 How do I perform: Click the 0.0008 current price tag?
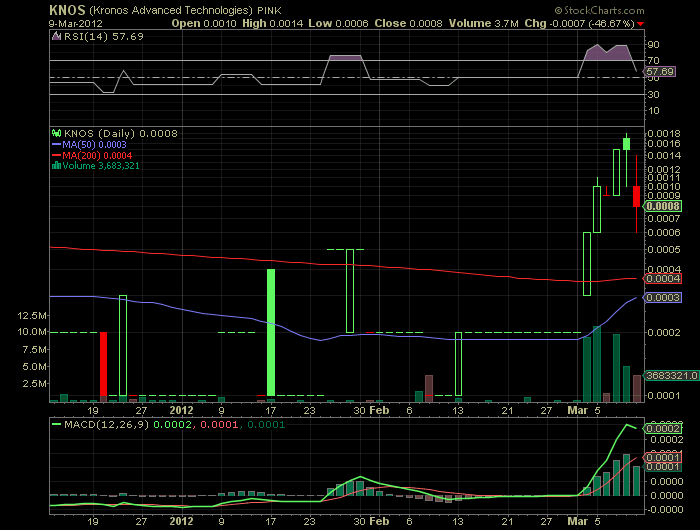pos(662,206)
